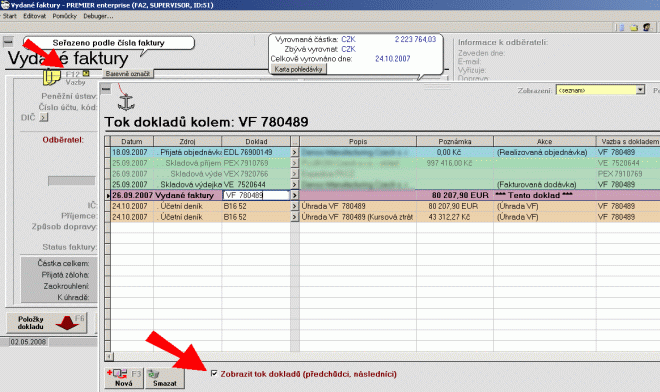This screenshot has width=660, height=392.
Task: Collapse the Tok dokladů panel with the minus icon
Action: [x=106, y=88]
